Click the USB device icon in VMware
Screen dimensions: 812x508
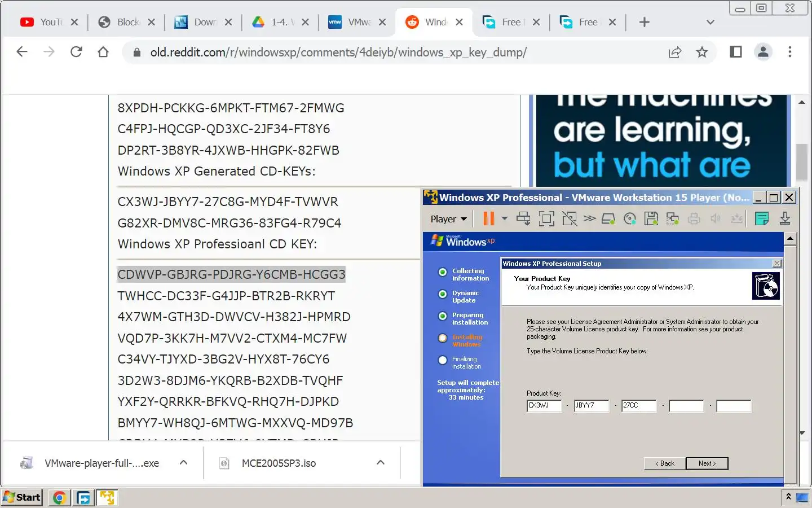(737, 218)
